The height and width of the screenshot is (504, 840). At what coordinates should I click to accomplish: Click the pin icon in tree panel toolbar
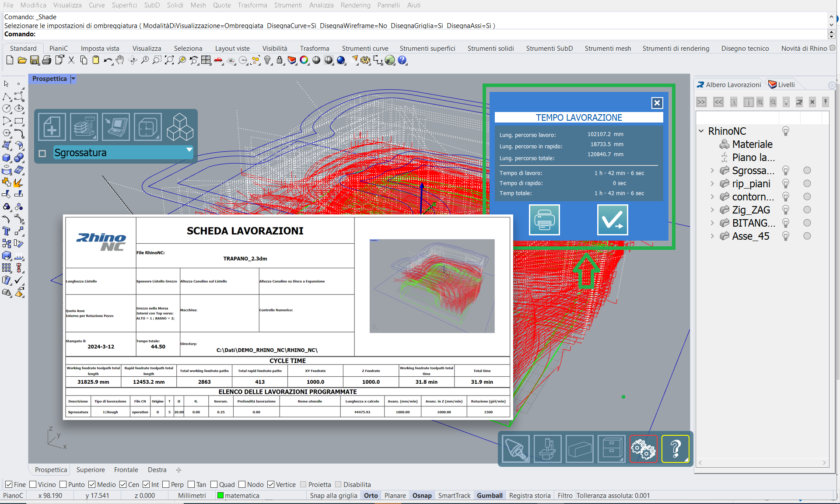point(826,102)
